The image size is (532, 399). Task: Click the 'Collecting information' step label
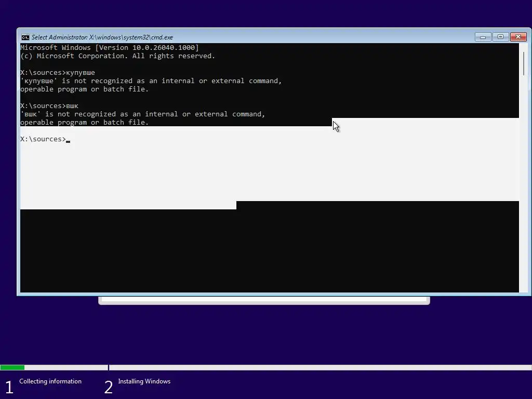click(50, 381)
